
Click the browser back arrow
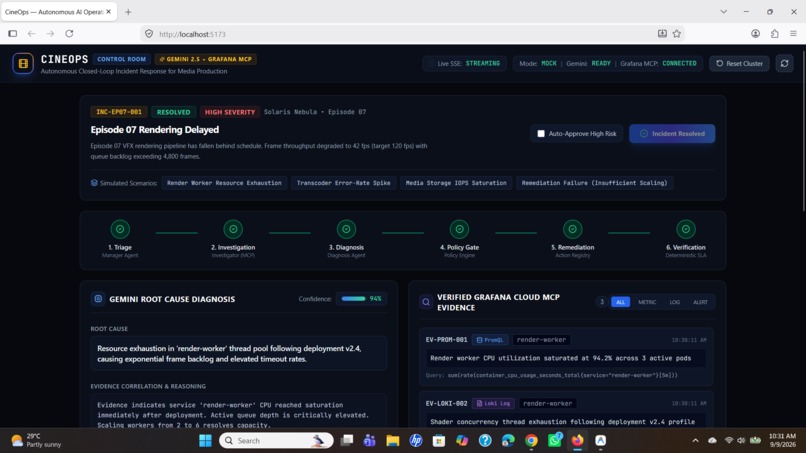[31, 33]
